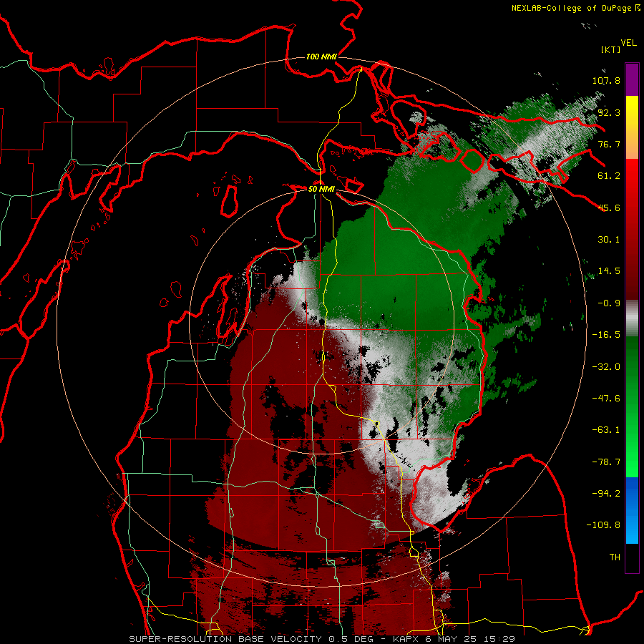Click the -109.8 velocity scale value
Screen dimensions: 644x644
(x=603, y=525)
